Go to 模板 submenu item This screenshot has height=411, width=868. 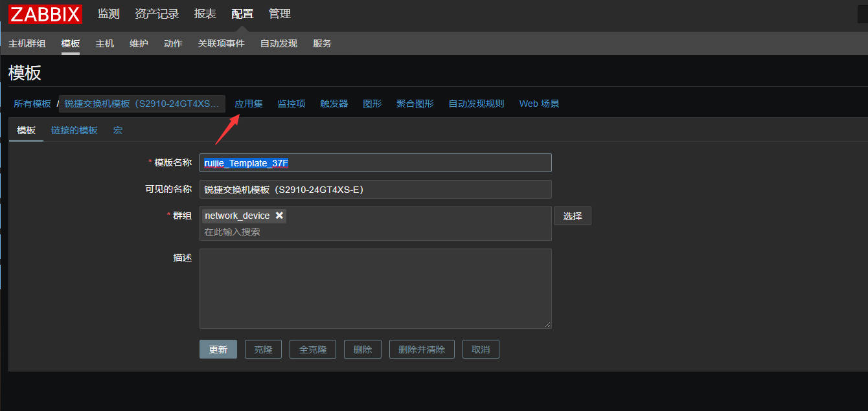click(x=71, y=43)
